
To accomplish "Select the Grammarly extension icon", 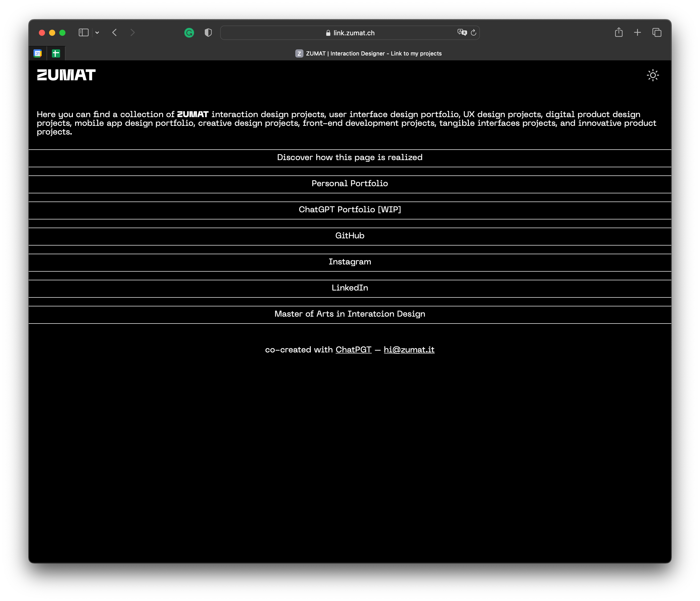I will click(189, 32).
